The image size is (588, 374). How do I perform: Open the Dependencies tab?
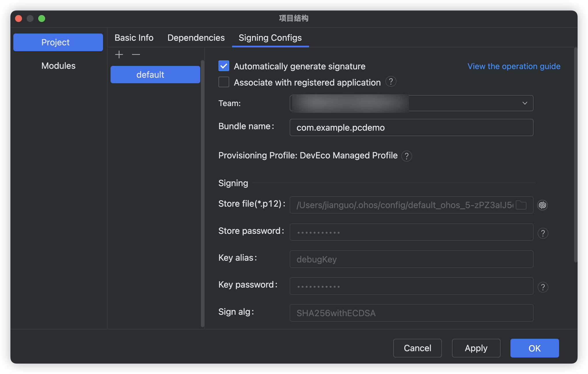click(196, 38)
